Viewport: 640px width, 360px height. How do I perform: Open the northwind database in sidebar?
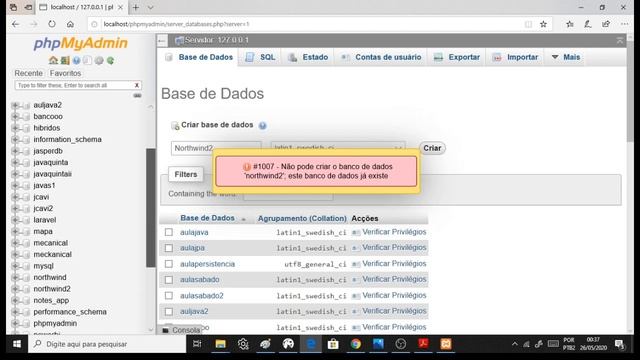click(x=50, y=278)
